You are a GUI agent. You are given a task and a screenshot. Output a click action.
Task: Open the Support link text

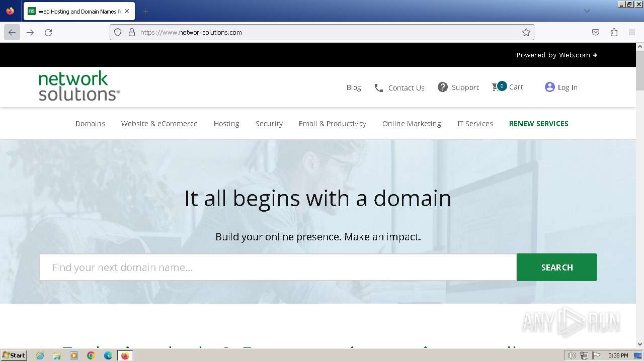click(465, 87)
